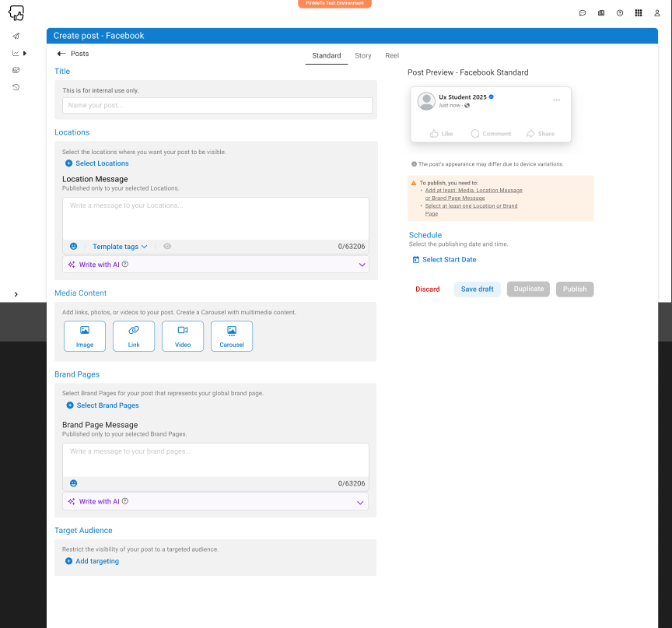Insert an emoji in the Location Message

coord(73,246)
